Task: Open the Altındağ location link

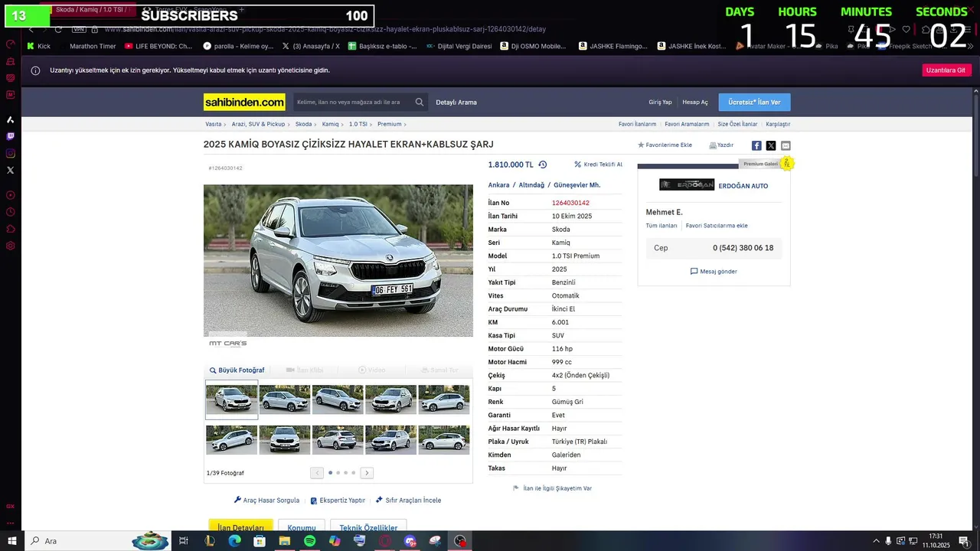Action: (x=531, y=185)
